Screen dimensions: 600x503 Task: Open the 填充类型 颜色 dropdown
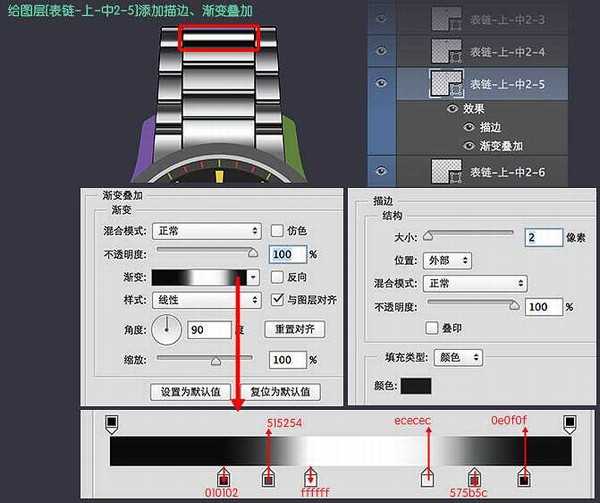tap(461, 357)
